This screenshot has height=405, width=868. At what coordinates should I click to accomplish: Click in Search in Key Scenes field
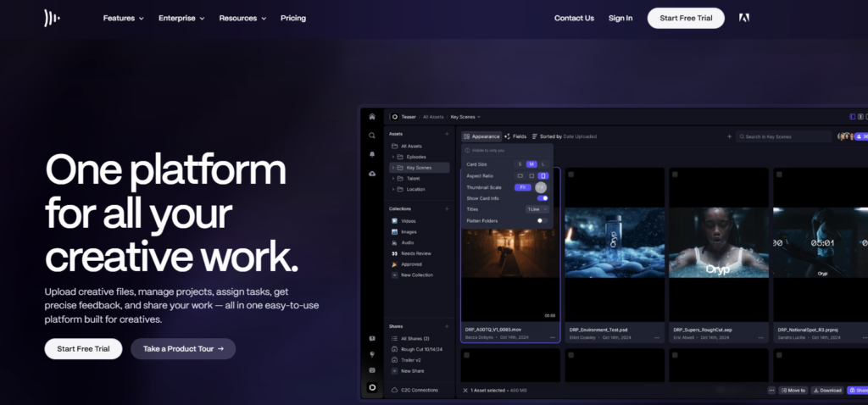click(784, 136)
